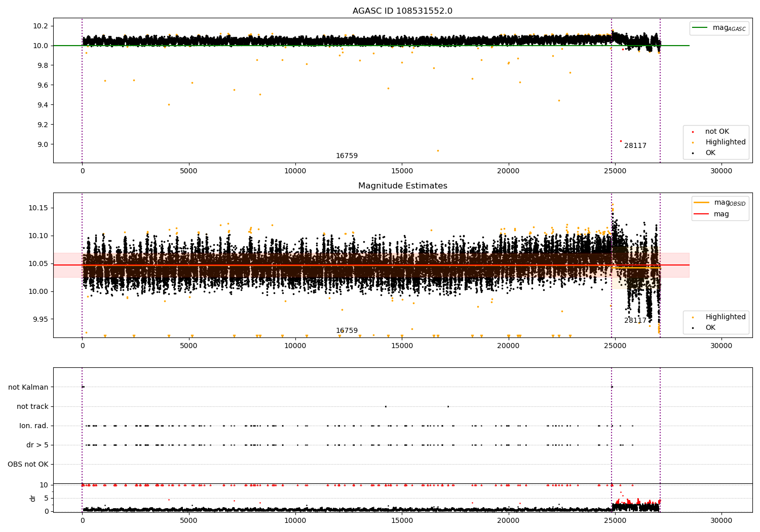The image size is (760, 532).
Task: Click the orange highlighted point above the top 16759 label
Action: (x=438, y=150)
